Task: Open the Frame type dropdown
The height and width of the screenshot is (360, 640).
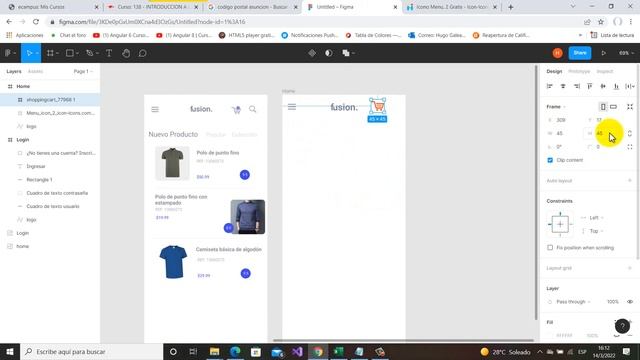Action: [x=556, y=107]
